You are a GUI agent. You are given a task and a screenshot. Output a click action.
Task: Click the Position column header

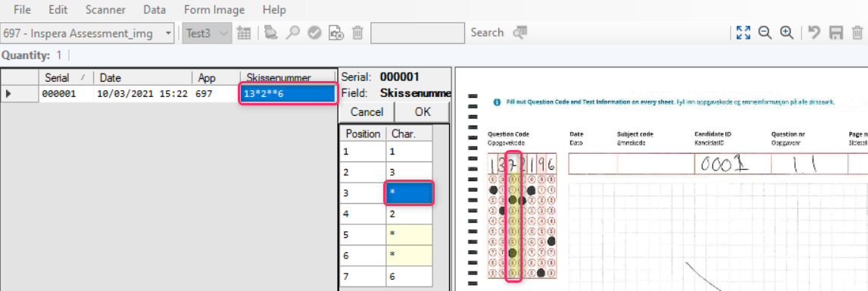[363, 133]
